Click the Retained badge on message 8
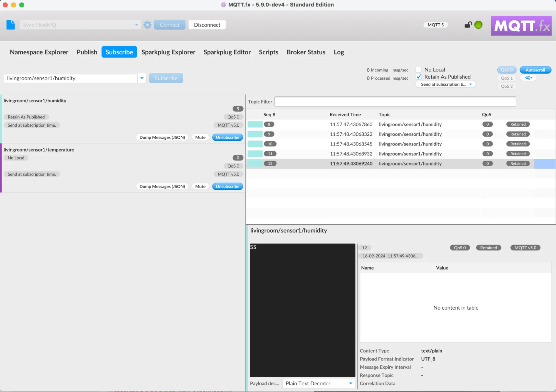Viewport: 556px width, 392px height. [518, 124]
